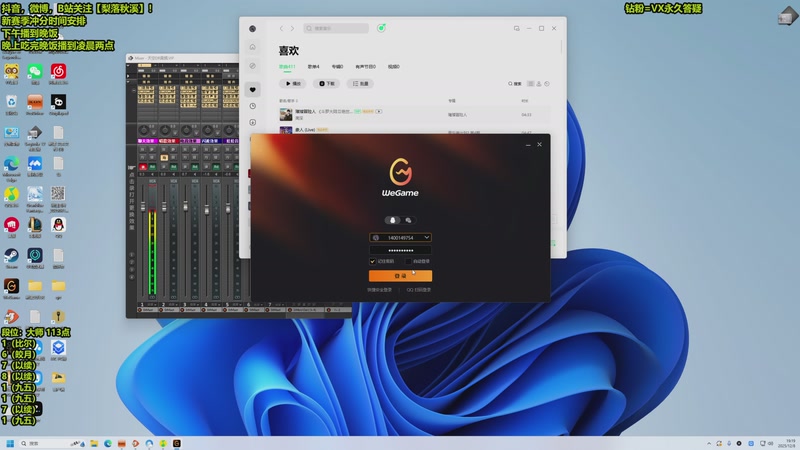Toggle the remember password checkbox in WeGame
Viewport: 800px width, 450px height.
pyautogui.click(x=372, y=261)
